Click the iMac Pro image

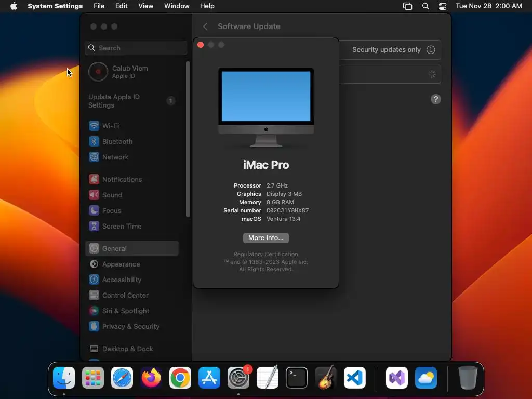[265, 108]
